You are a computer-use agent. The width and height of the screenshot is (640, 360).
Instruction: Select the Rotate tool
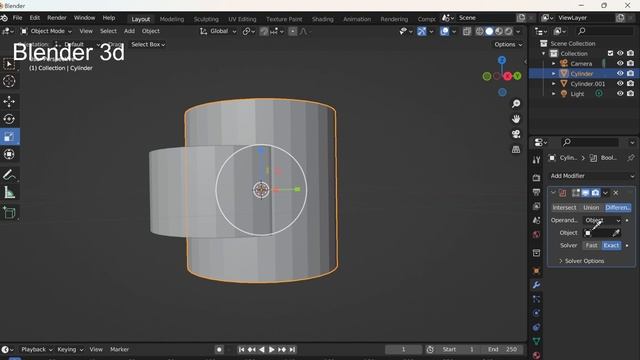click(9, 119)
